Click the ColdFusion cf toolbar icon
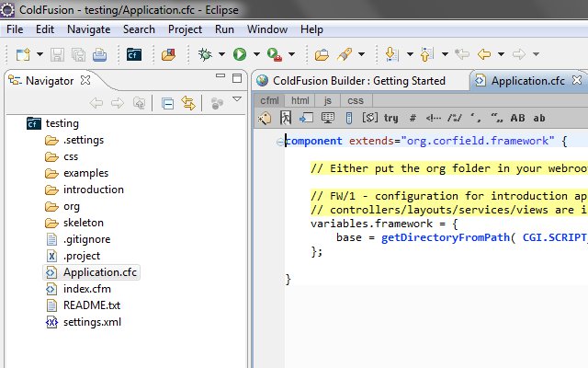Viewport: 588px width, 368px height. pos(134,54)
